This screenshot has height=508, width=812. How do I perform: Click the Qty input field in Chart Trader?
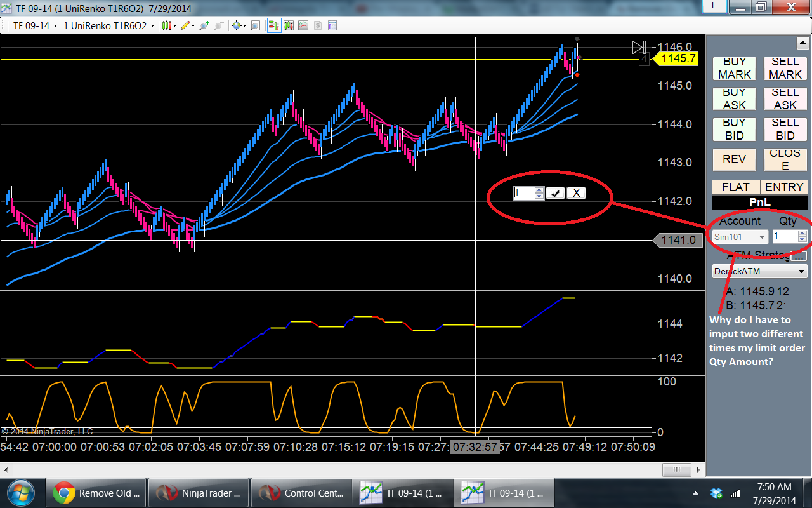[x=785, y=237]
